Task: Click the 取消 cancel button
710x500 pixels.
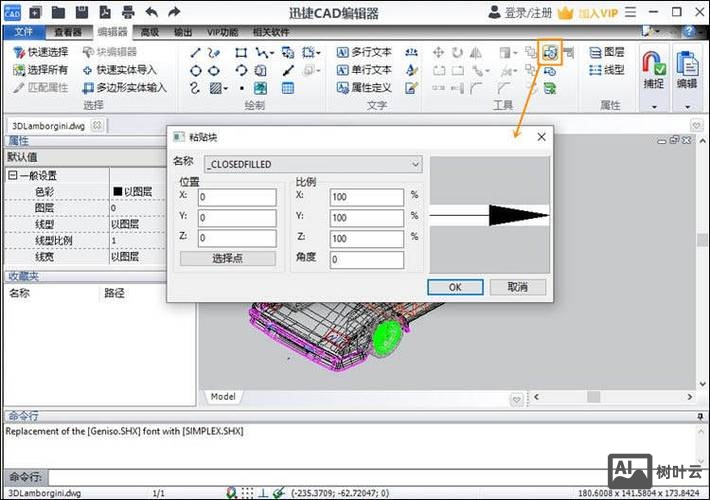Action: (x=517, y=287)
